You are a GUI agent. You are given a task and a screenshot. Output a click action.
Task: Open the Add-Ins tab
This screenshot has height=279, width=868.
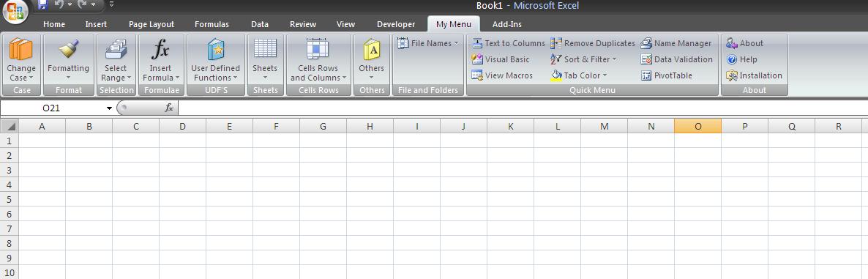pyautogui.click(x=506, y=24)
